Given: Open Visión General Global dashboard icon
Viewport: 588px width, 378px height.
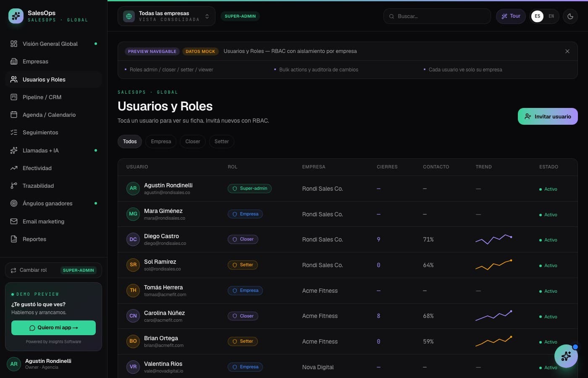Looking at the screenshot, I should [14, 44].
